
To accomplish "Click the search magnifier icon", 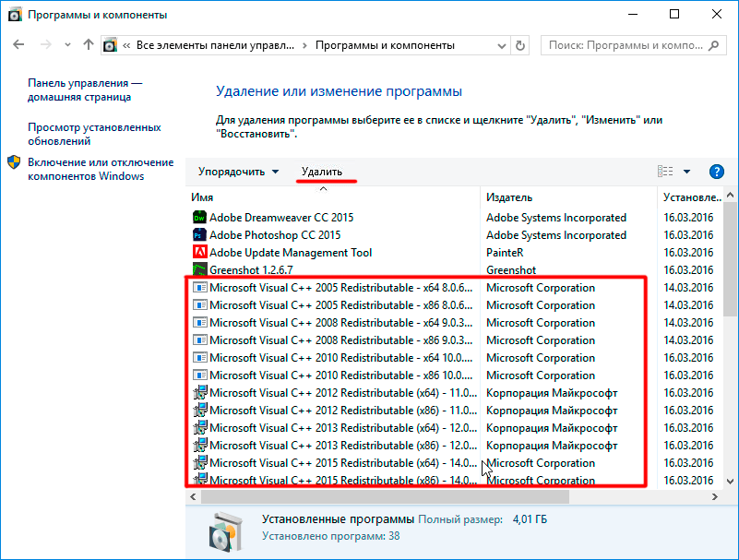I will pos(714,45).
